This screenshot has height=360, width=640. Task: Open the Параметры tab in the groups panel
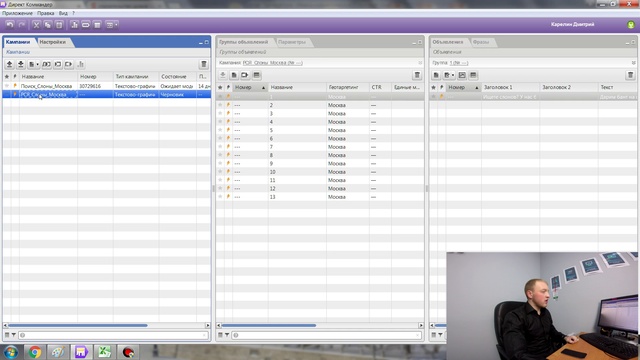click(x=292, y=42)
